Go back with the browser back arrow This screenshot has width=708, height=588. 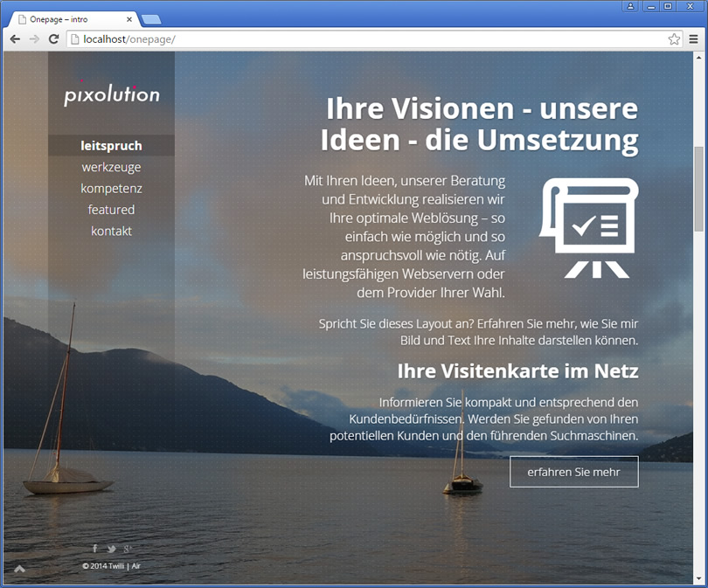click(x=15, y=39)
